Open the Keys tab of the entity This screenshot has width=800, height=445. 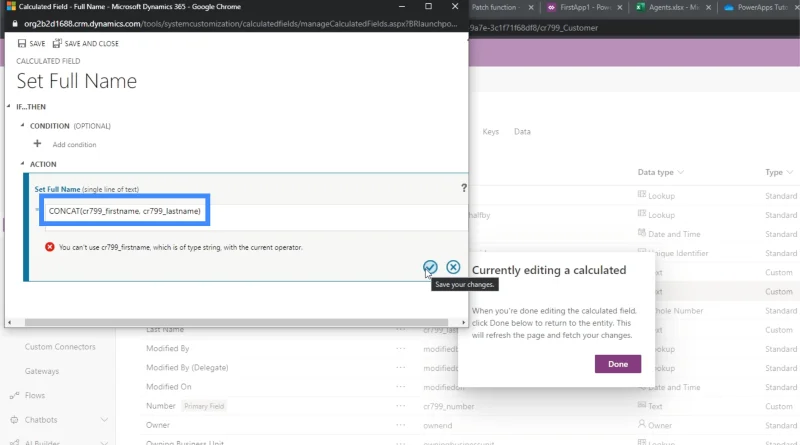[490, 132]
